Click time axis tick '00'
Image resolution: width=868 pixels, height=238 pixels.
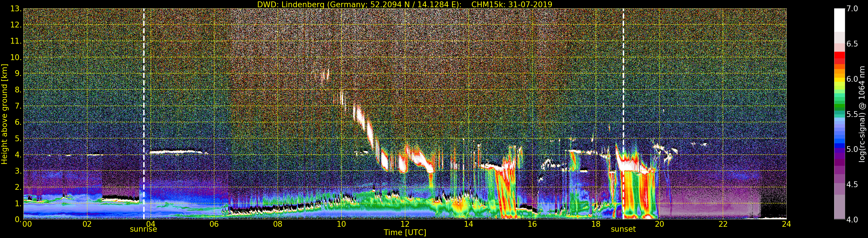[x=27, y=224]
